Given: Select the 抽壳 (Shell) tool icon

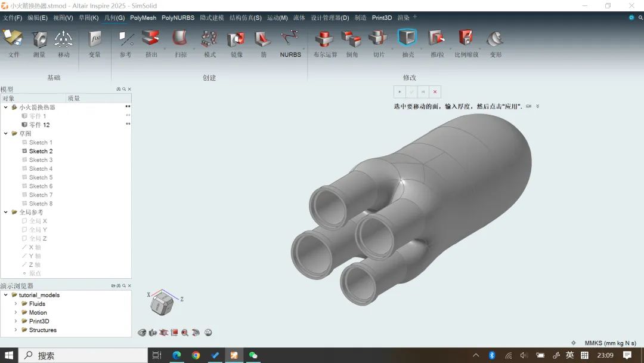Looking at the screenshot, I should [407, 39].
